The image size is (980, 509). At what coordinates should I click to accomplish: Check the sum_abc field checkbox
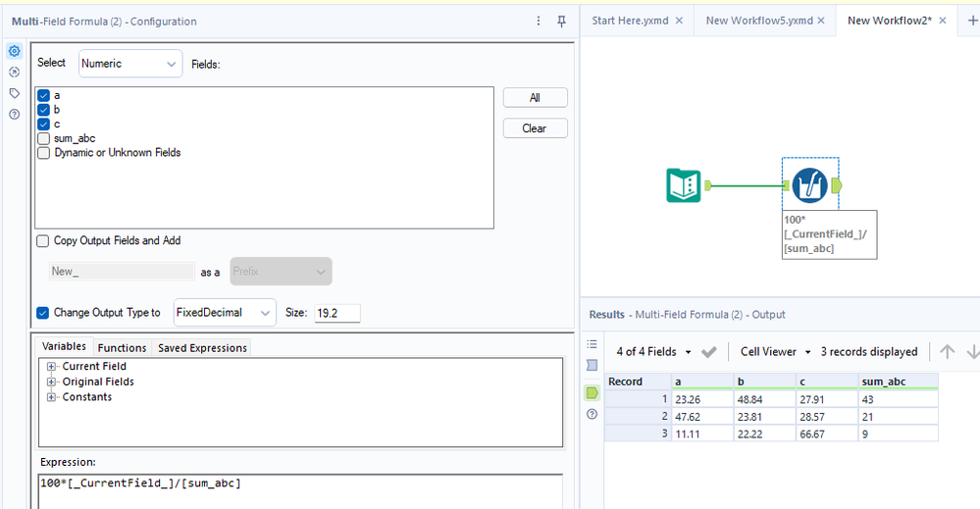(x=43, y=138)
